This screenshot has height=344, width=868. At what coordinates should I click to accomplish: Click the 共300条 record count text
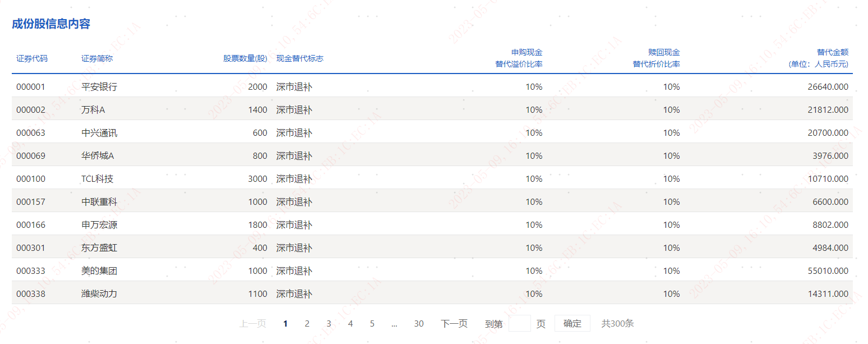(618, 324)
